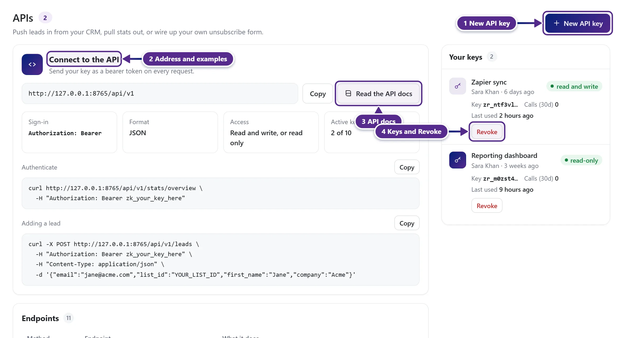The width and height of the screenshot is (644, 338).
Task: Create a New API key
Action: coord(578,23)
